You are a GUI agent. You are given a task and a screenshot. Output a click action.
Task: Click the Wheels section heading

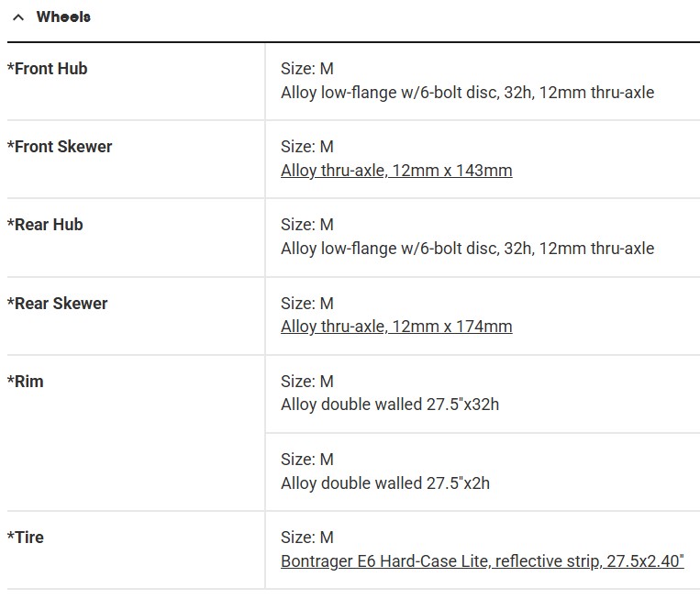click(63, 17)
